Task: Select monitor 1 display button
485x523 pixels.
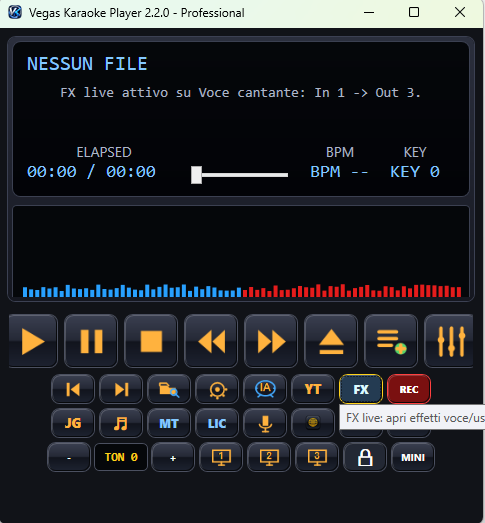Action: pos(221,457)
